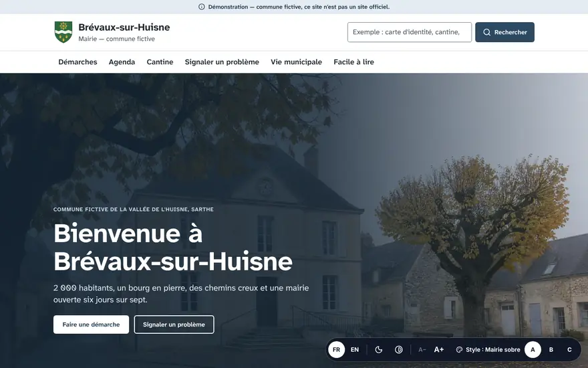The image size is (588, 368).
Task: Click the 'Bienvenue à Brévaux-sur-Huisne' heading
Action: tap(173, 248)
